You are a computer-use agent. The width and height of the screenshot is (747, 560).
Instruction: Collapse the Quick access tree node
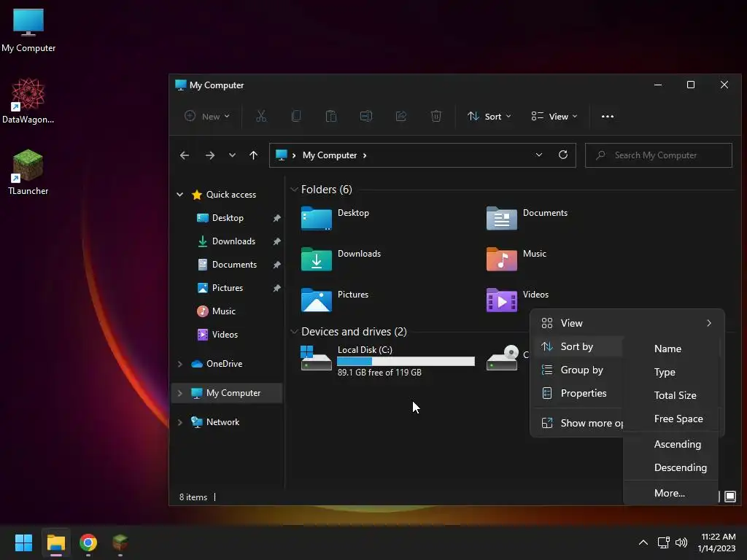coord(179,194)
